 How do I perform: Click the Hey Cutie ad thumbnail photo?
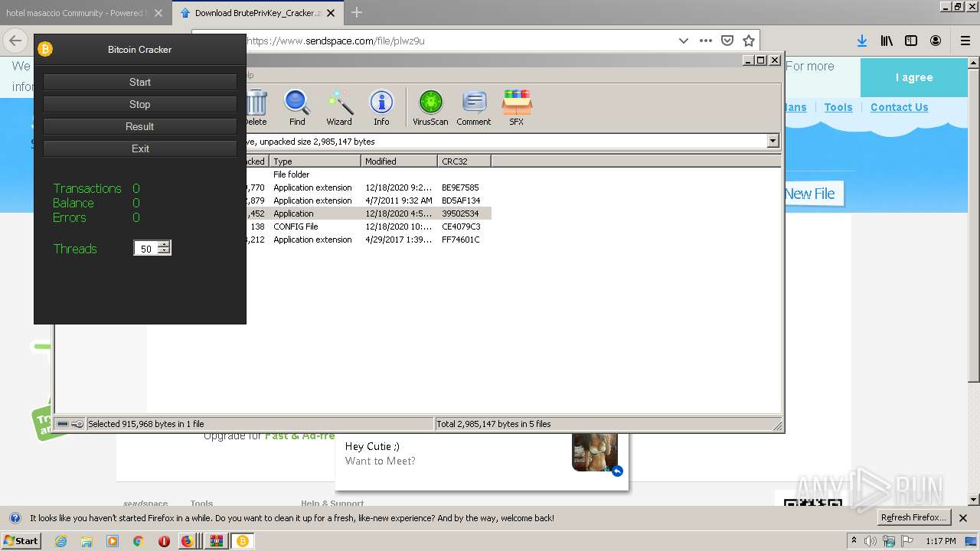595,452
